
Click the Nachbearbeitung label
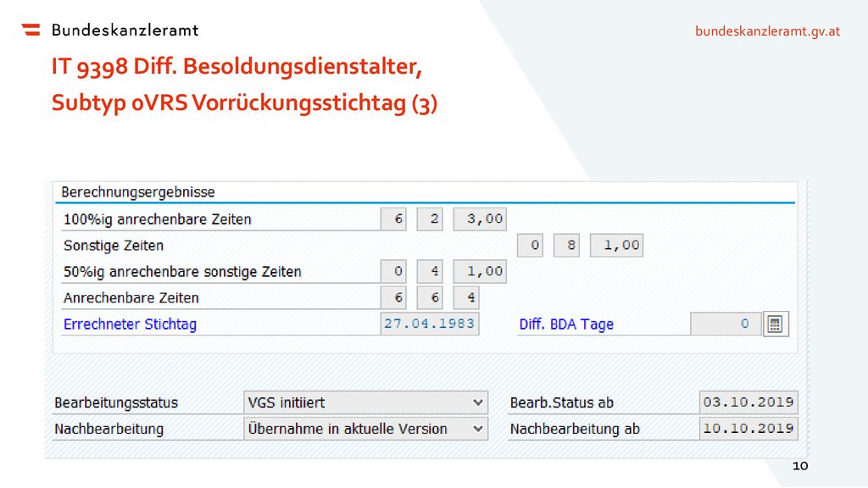[x=109, y=429]
